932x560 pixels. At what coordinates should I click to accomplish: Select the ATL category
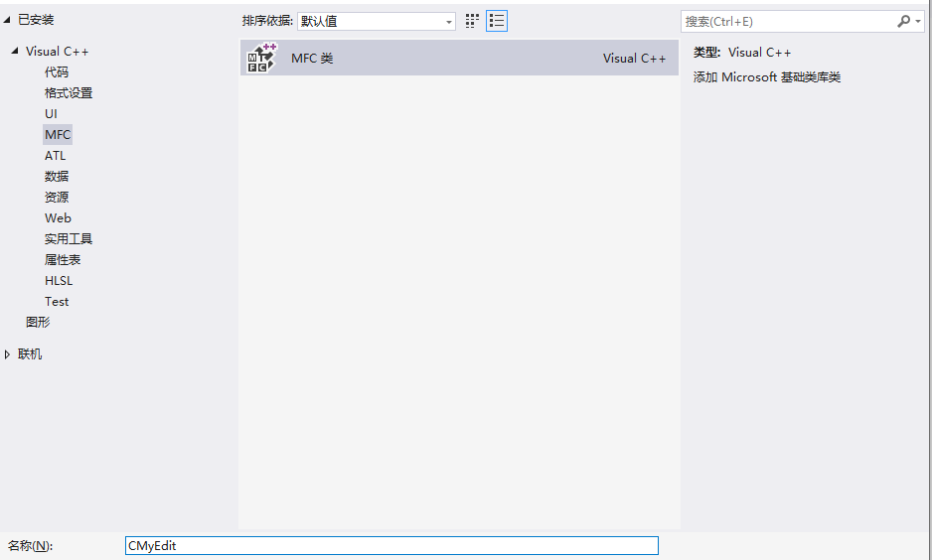(56, 156)
